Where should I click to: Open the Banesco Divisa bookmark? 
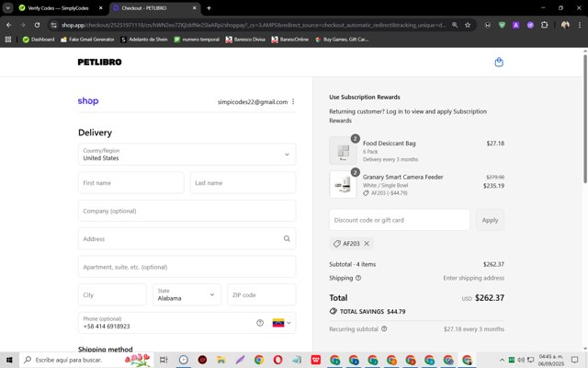245,40
